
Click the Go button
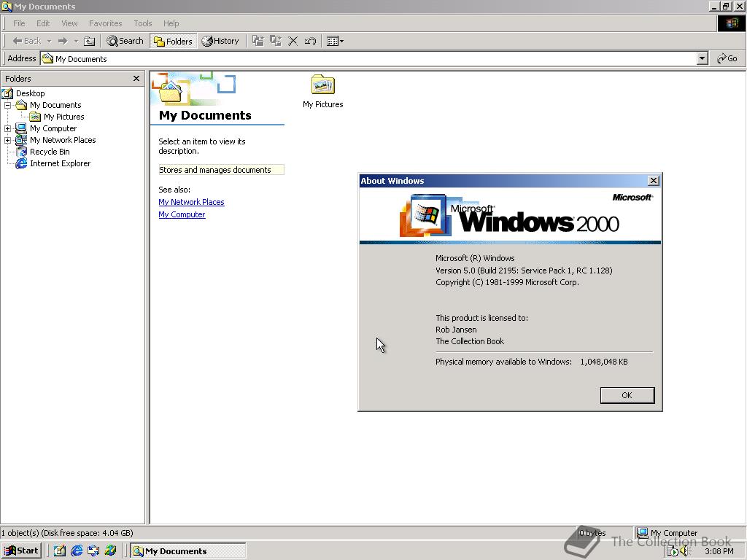tap(727, 58)
